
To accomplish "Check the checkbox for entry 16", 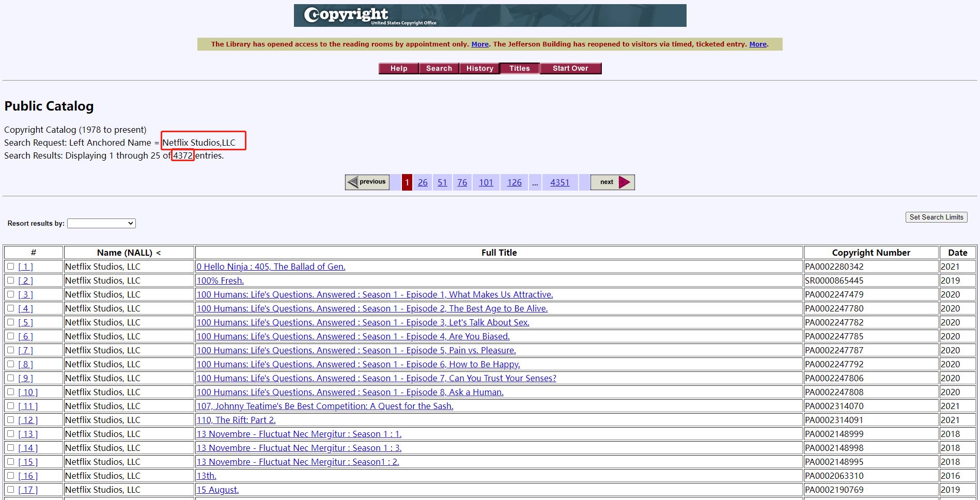I will [10, 476].
